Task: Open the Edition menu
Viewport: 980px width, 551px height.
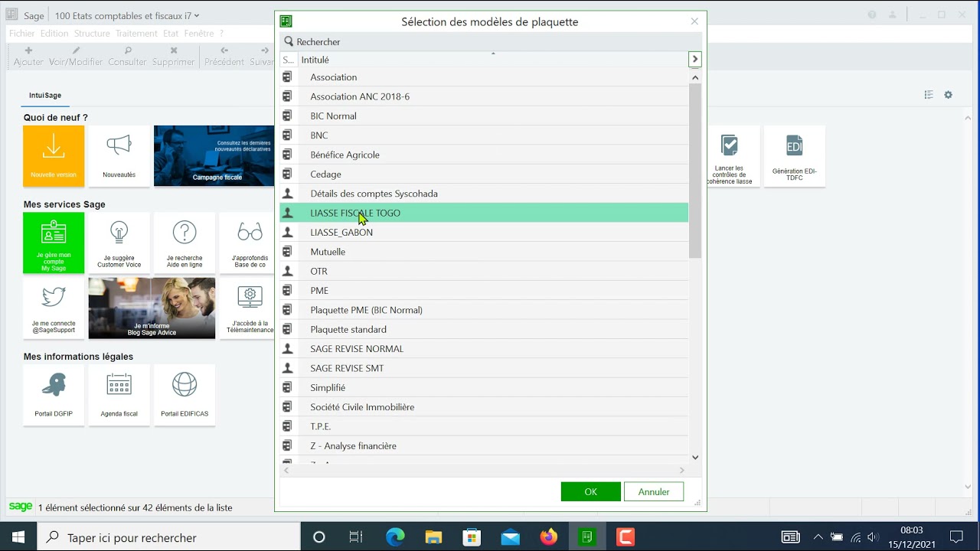Action: (x=54, y=34)
